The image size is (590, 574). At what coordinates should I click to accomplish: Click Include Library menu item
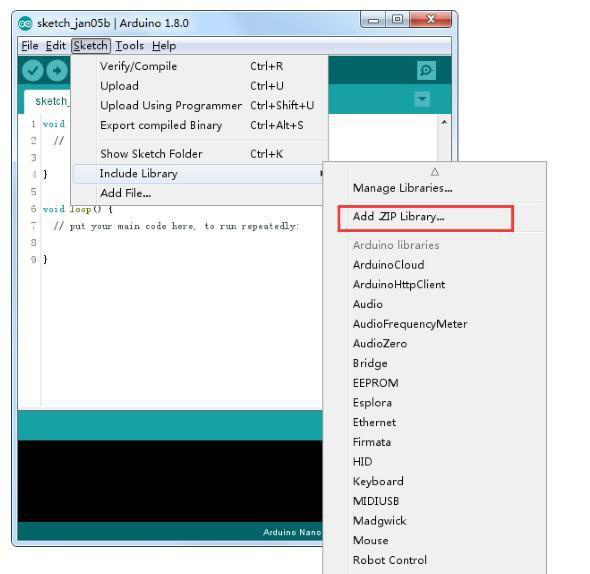(x=199, y=174)
